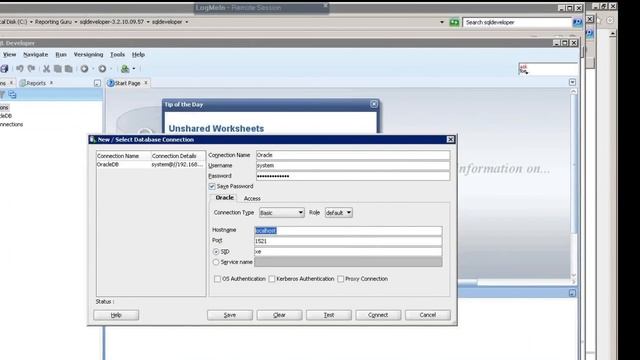Viewport: 640px width, 360px height.
Task: Click the Username input field
Action: click(353, 166)
